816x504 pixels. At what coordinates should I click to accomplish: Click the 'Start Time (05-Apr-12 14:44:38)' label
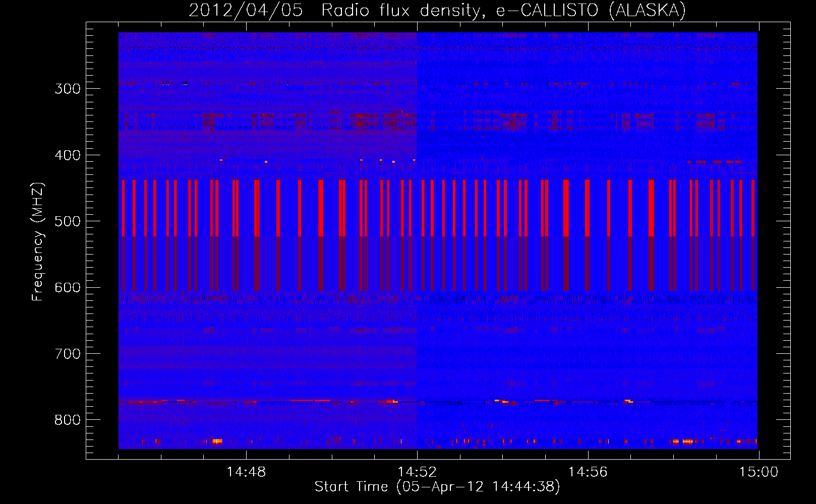[x=437, y=487]
